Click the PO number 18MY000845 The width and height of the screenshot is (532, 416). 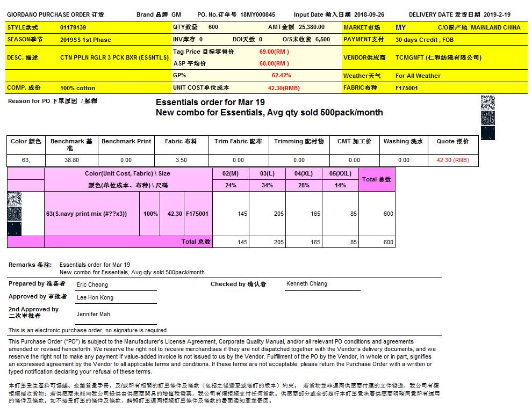point(257,15)
